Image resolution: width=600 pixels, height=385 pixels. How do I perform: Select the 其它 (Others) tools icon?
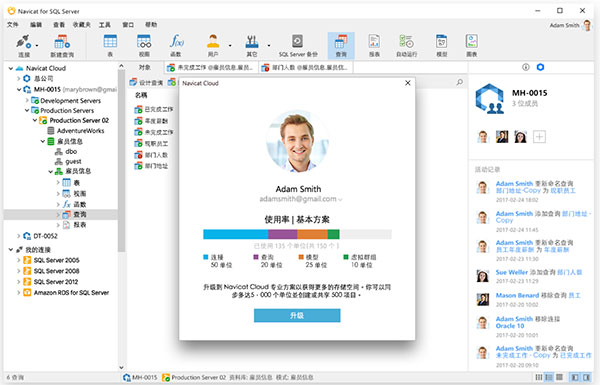(251, 46)
